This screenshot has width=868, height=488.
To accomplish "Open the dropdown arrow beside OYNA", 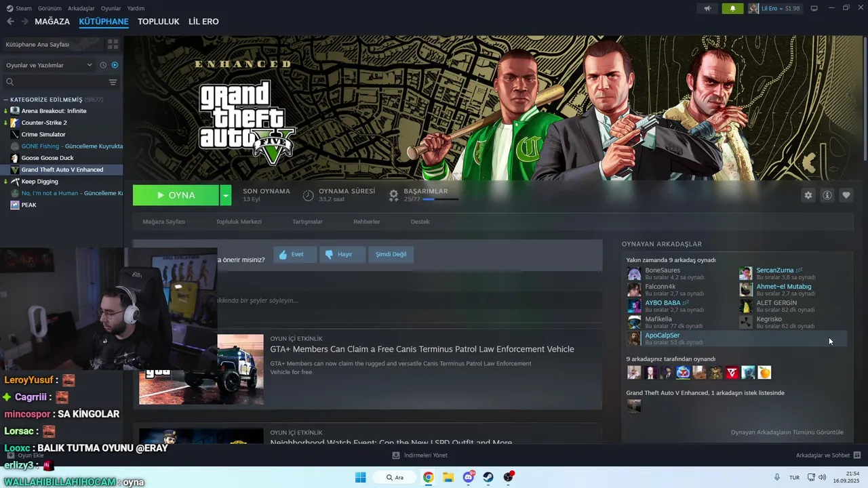I will tap(226, 195).
